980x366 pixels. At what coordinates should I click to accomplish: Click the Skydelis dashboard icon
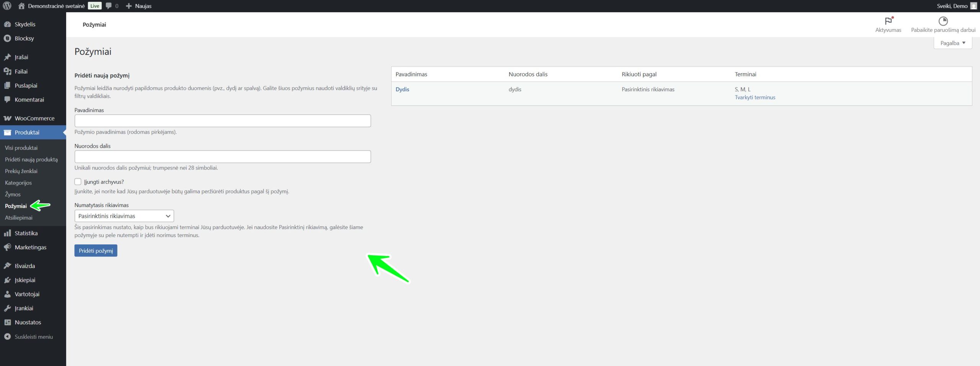[7, 24]
